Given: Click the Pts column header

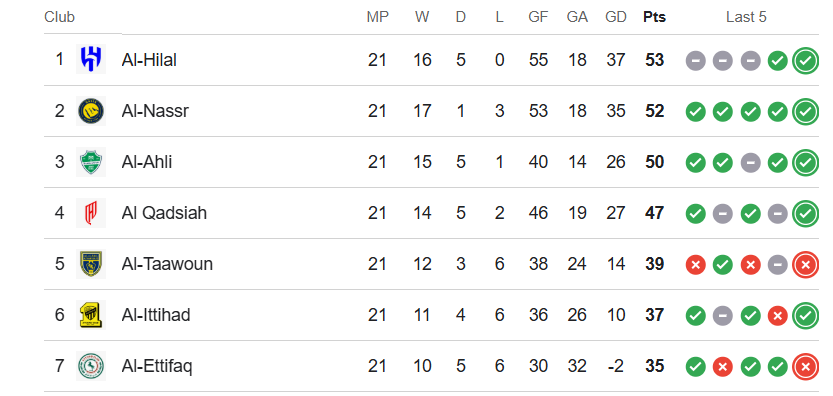Looking at the screenshot, I should pos(654,17).
